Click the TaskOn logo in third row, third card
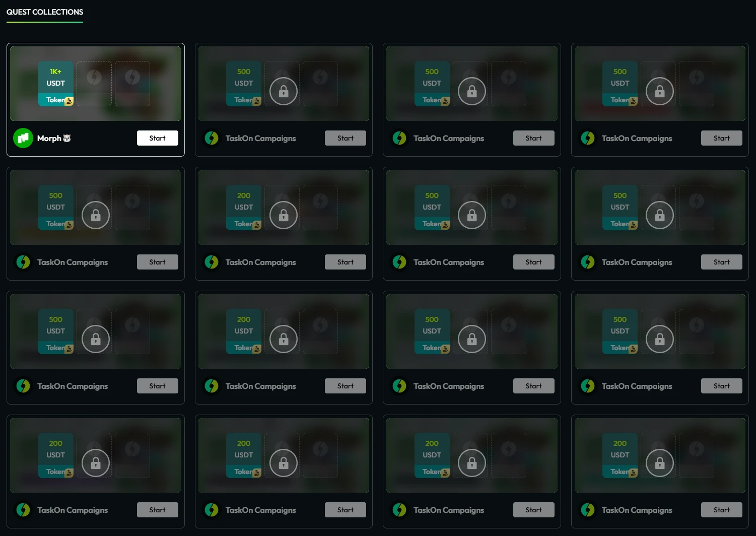756x536 pixels. click(399, 386)
